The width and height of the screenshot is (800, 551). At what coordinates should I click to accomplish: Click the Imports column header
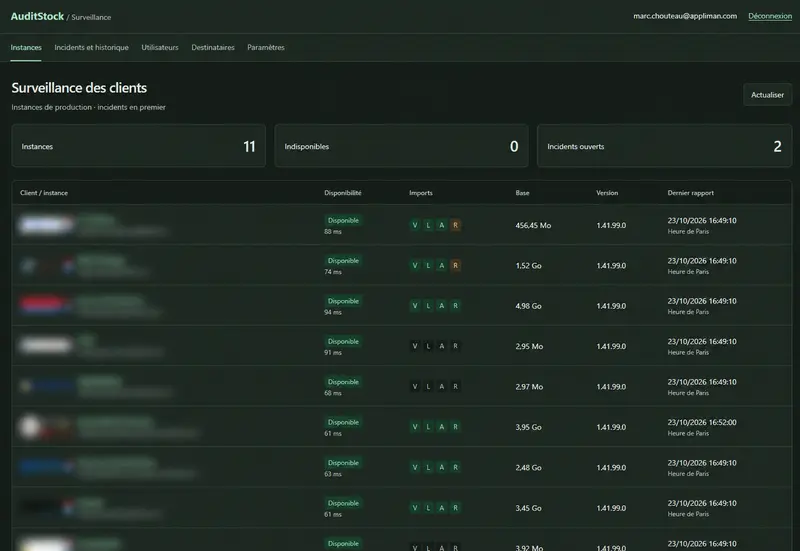click(x=421, y=193)
